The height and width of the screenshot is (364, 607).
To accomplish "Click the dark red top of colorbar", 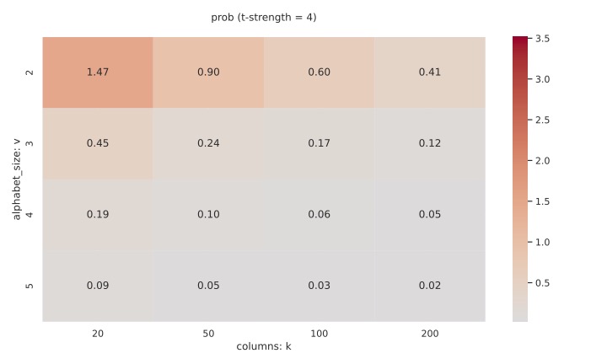I will (x=520, y=40).
